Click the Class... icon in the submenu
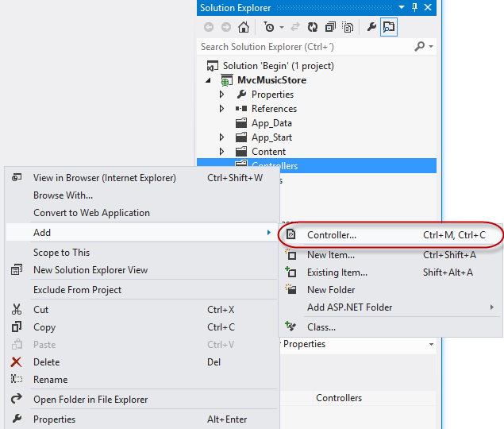504x429 pixels. pyautogui.click(x=291, y=327)
